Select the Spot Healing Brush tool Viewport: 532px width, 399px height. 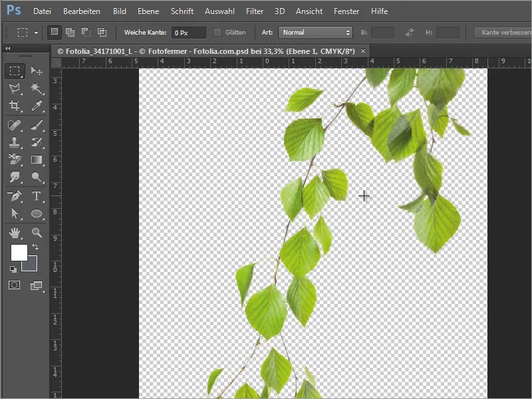(15, 125)
